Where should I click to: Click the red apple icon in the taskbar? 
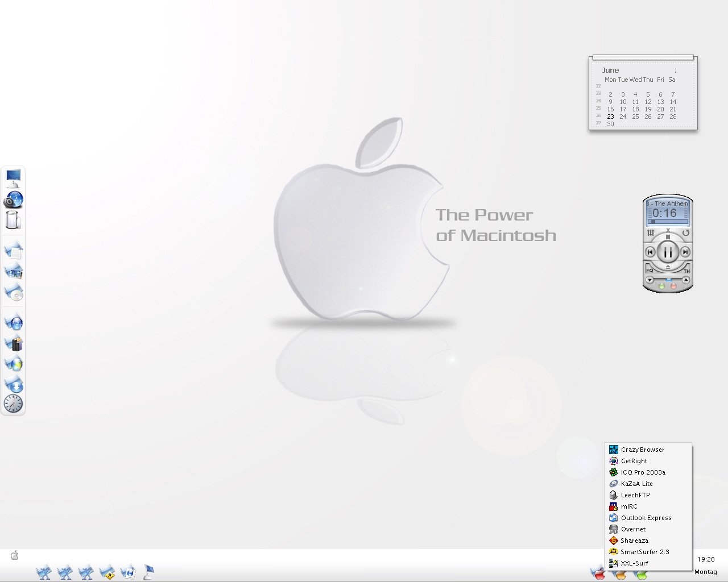(598, 574)
